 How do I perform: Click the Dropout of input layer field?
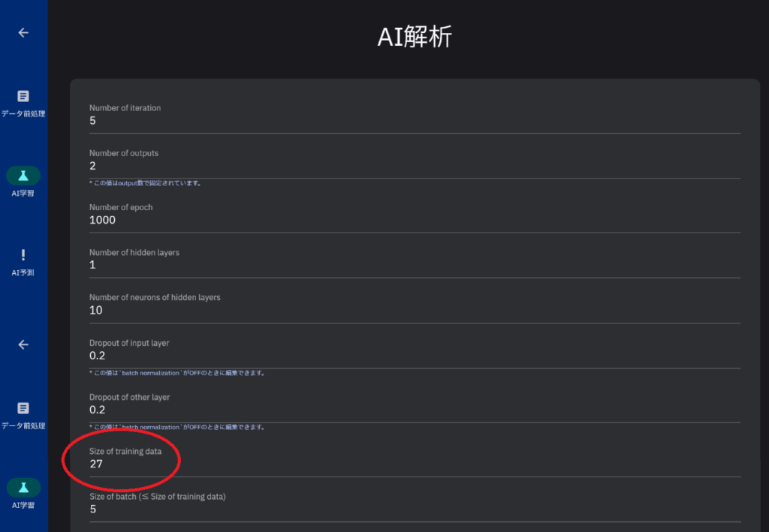415,350
